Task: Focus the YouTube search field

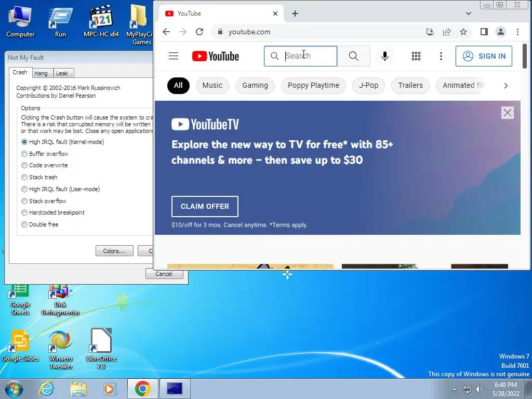Action: [x=301, y=56]
